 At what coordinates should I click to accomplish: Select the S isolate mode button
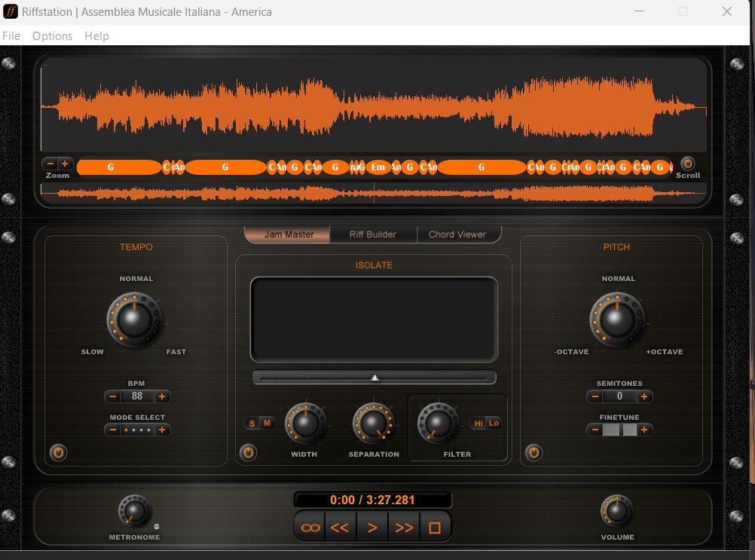(252, 424)
